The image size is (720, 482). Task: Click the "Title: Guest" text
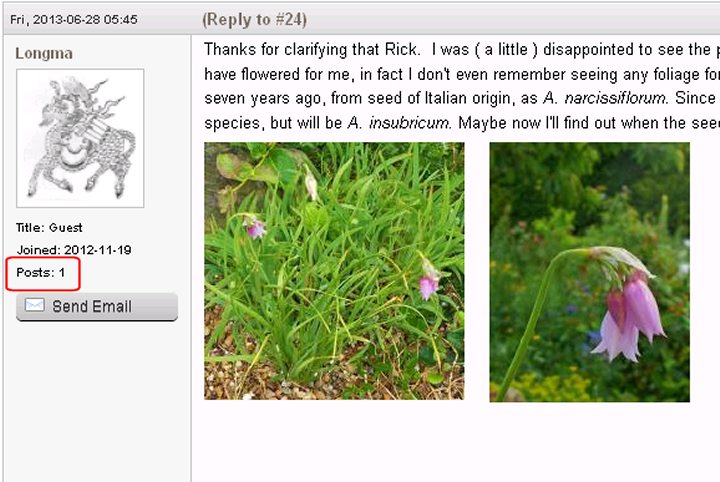(49, 227)
